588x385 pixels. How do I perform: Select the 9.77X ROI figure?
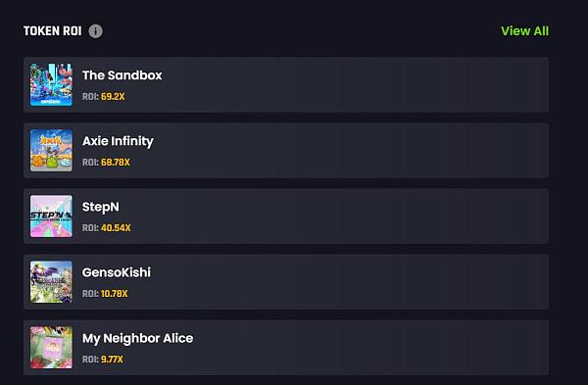(x=112, y=360)
